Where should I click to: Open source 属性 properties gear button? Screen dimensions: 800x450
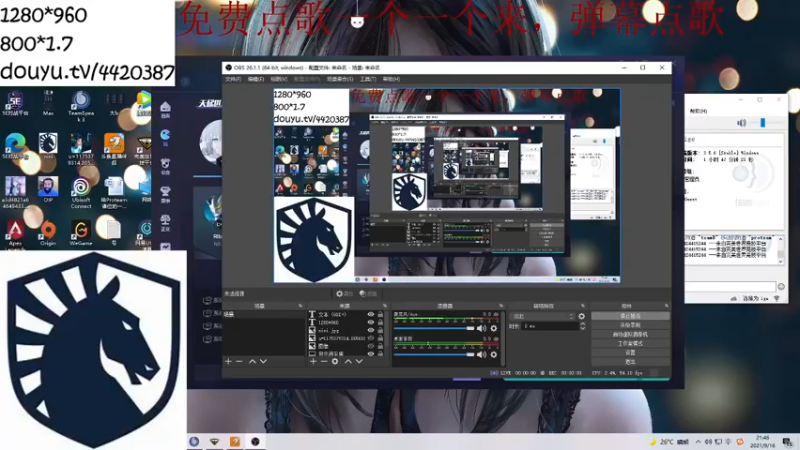click(x=344, y=294)
